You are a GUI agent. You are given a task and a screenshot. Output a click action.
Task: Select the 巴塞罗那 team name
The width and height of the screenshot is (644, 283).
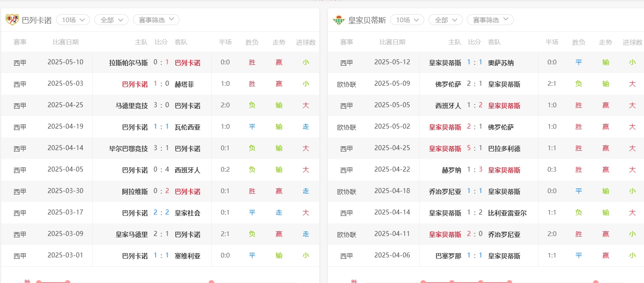pos(448,256)
